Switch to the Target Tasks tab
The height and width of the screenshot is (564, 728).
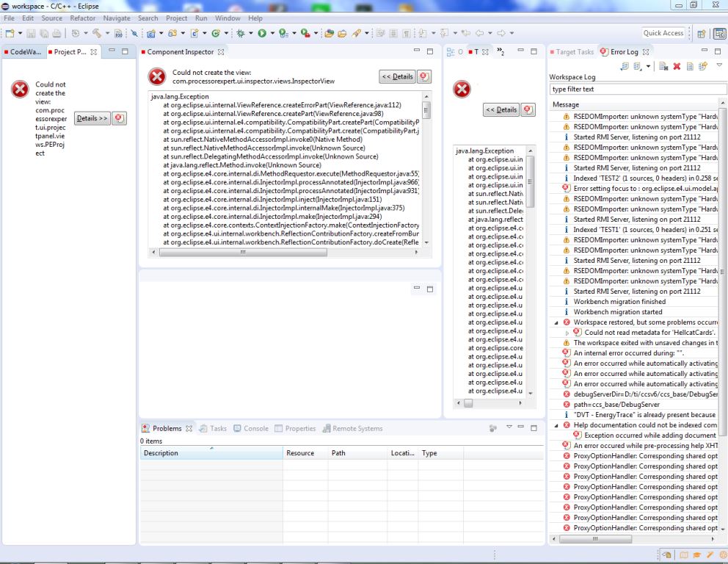click(x=575, y=52)
